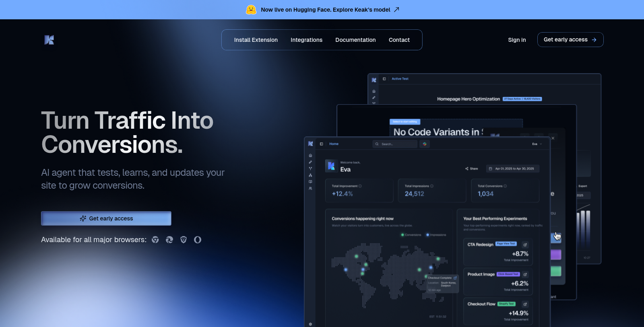Image resolution: width=644 pixels, height=327 pixels.
Task: Click the Share icon button in the dashboard
Action: point(471,169)
